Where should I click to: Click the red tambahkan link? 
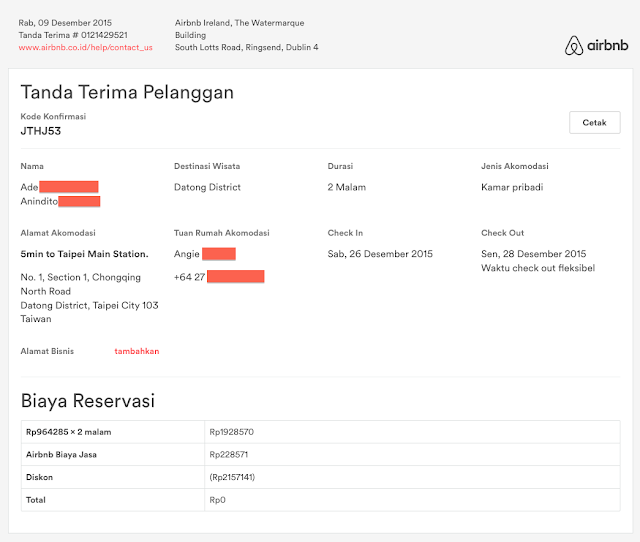[137, 351]
